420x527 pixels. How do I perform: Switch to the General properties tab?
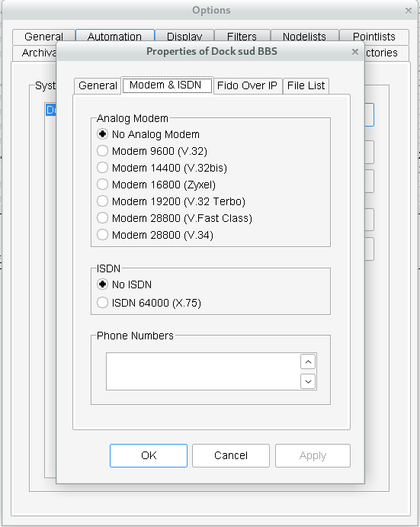click(98, 85)
